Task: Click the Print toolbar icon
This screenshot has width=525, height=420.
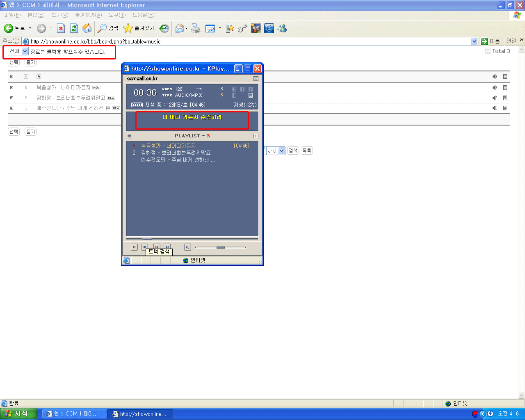Action: point(196,28)
